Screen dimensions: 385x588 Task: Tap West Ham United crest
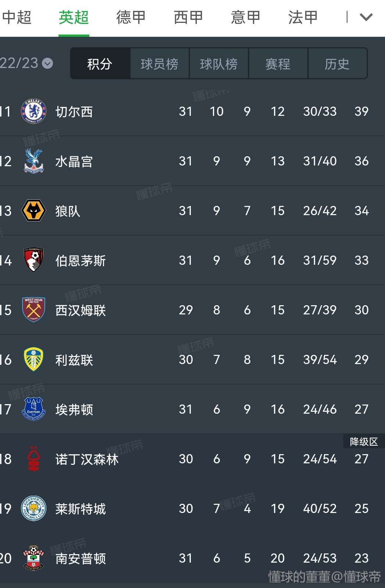(x=33, y=310)
